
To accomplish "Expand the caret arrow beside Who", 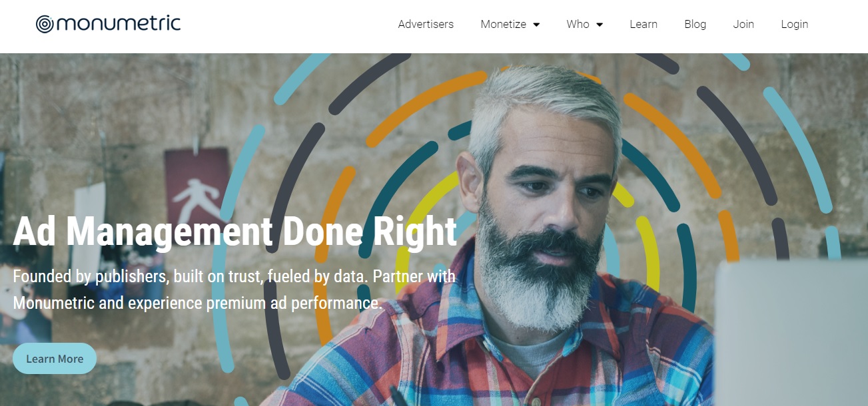I will 599,25.
